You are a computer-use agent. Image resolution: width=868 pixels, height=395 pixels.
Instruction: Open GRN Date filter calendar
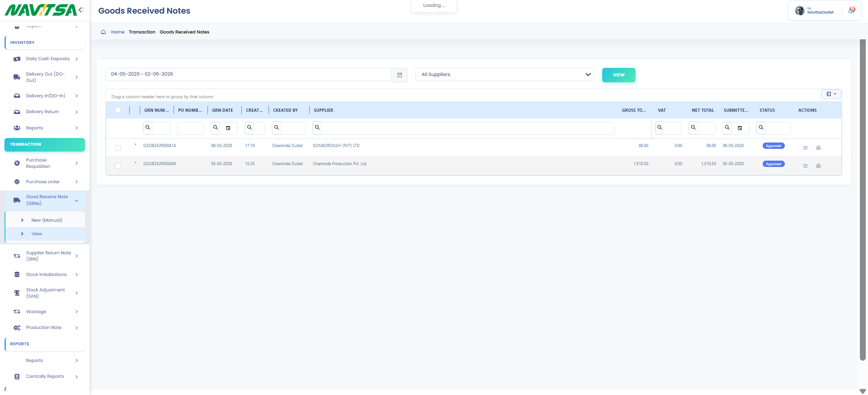coord(228,128)
